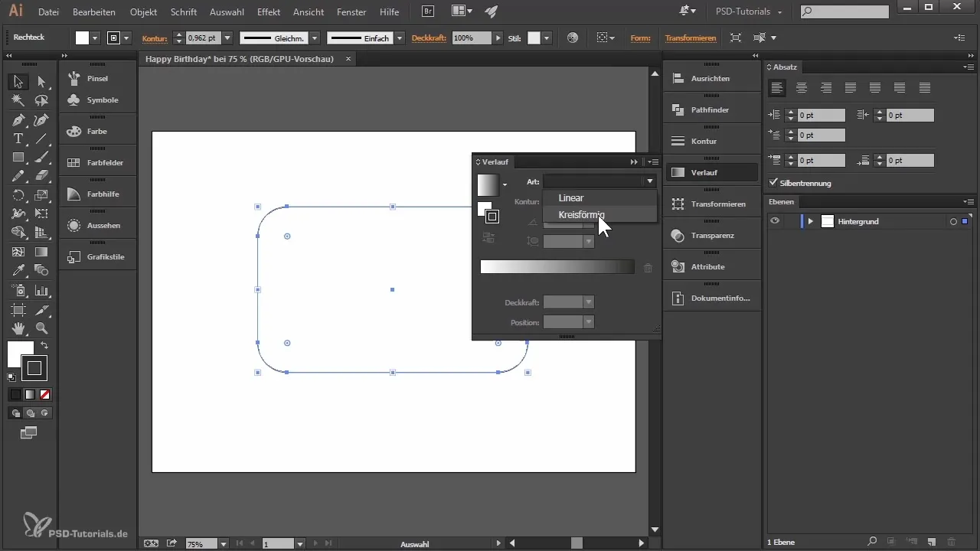Click the gradient slider bar

click(557, 266)
